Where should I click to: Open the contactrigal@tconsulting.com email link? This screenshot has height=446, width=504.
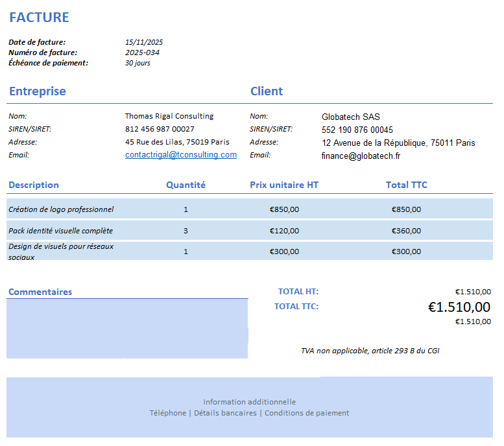[x=181, y=155]
